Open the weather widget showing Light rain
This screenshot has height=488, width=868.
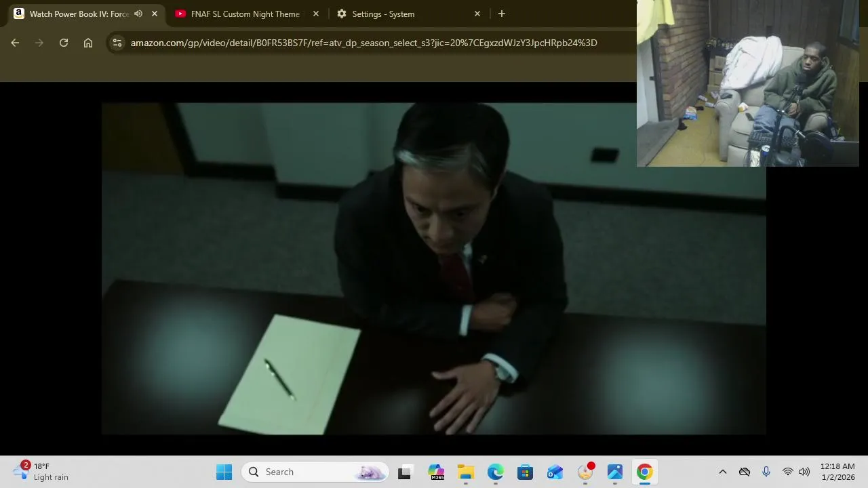[42, 472]
